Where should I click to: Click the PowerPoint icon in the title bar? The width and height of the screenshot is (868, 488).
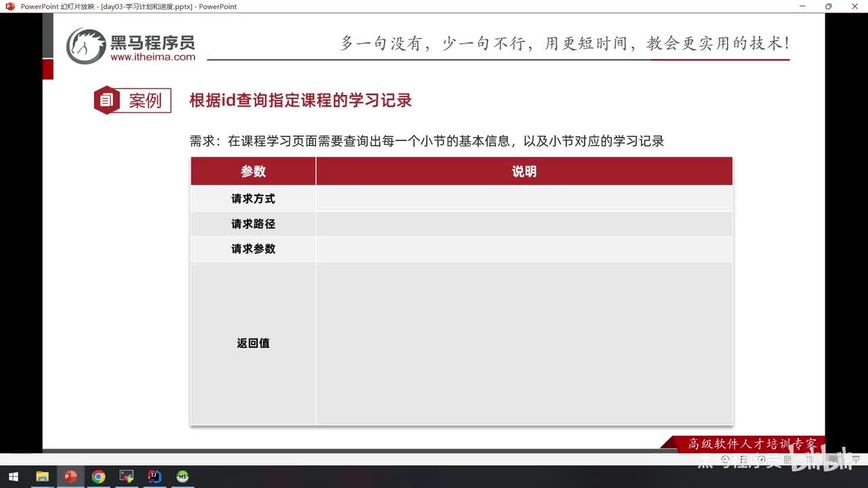tap(9, 6)
